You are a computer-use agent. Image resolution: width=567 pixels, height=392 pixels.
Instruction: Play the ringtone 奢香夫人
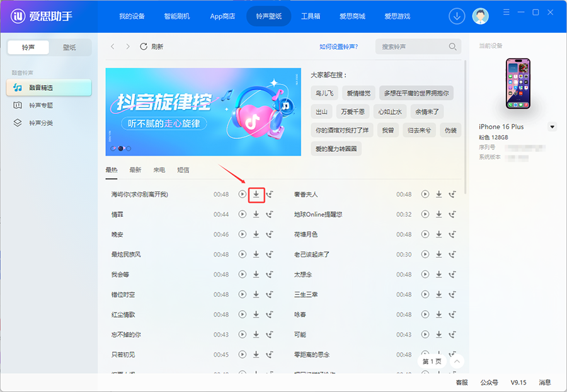click(x=425, y=194)
